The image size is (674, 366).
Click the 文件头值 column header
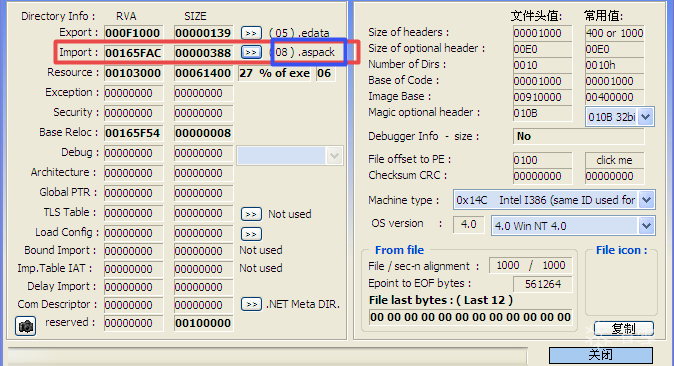[536, 16]
